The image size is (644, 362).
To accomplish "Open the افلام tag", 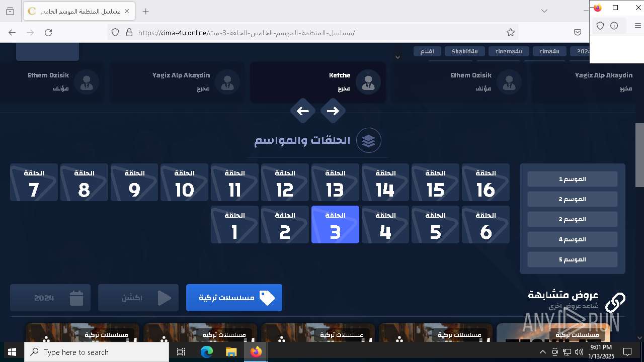I will 427,51.
